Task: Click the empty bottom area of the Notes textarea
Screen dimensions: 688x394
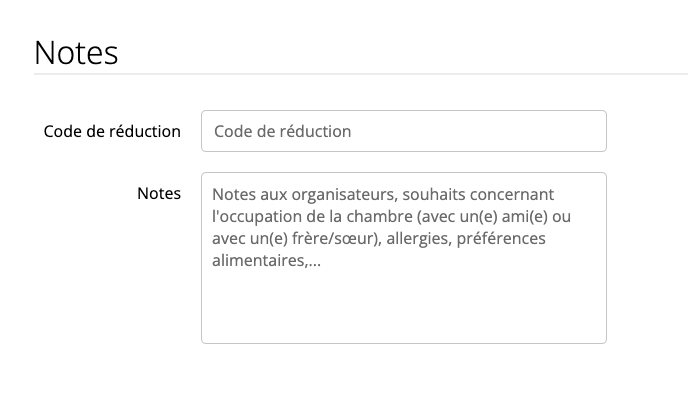Action: 404,309
